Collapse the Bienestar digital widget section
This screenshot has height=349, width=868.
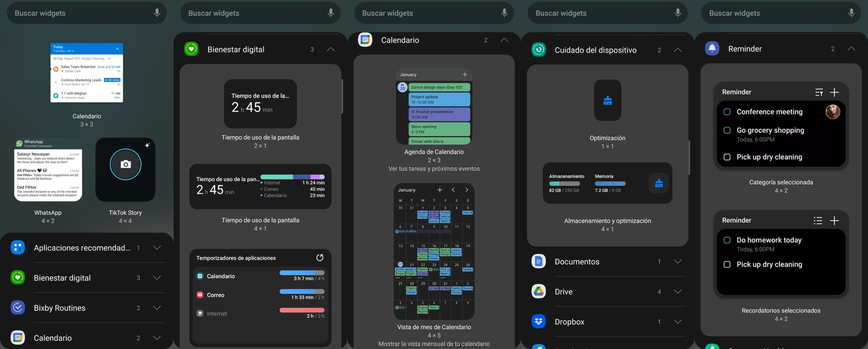click(330, 49)
